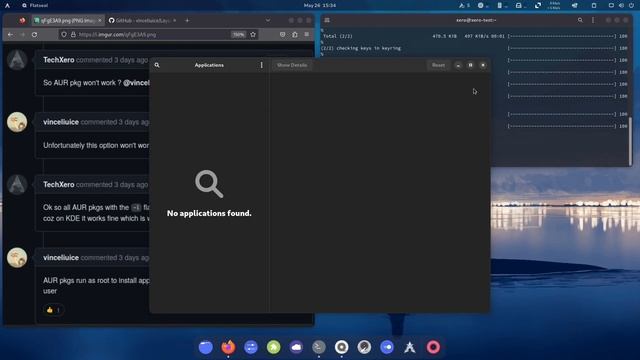640x360 pixels.
Task: Click the thumbs-up reaction under vinceliuice's last comment
Action: point(53,310)
